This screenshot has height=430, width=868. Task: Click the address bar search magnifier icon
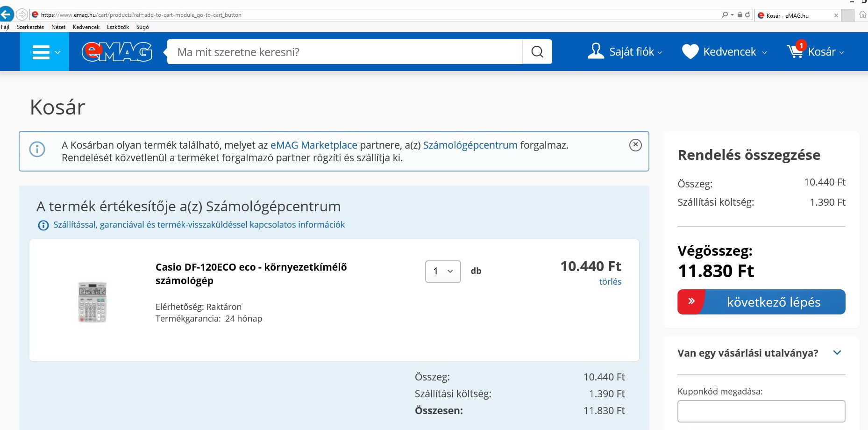click(725, 15)
